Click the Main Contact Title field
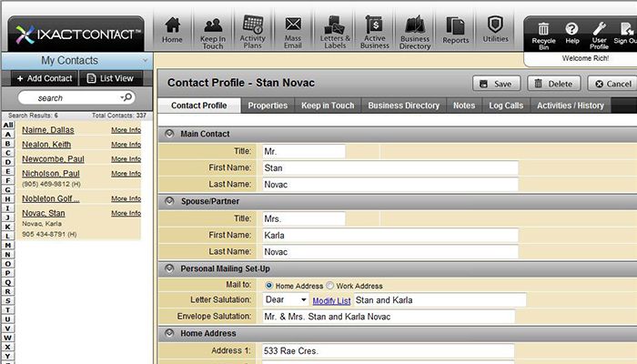Viewport: 637px width, 364px height. 304,152
